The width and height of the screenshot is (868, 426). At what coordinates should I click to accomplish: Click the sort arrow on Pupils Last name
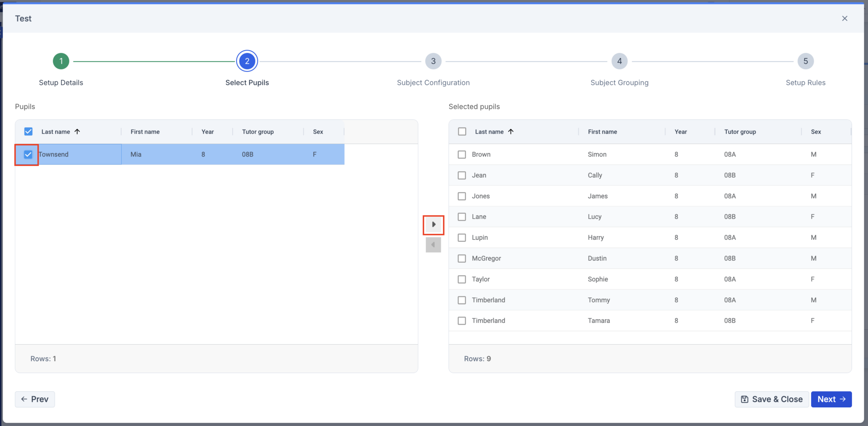pyautogui.click(x=78, y=132)
